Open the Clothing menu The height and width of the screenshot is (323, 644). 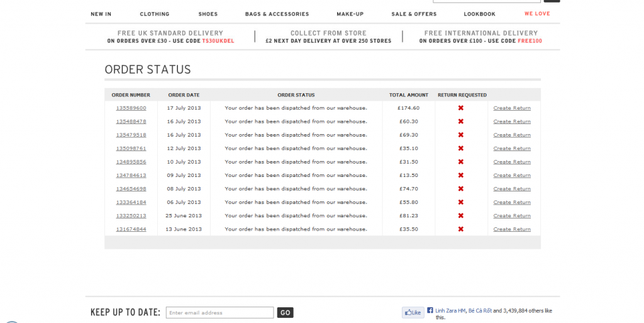pos(155,14)
